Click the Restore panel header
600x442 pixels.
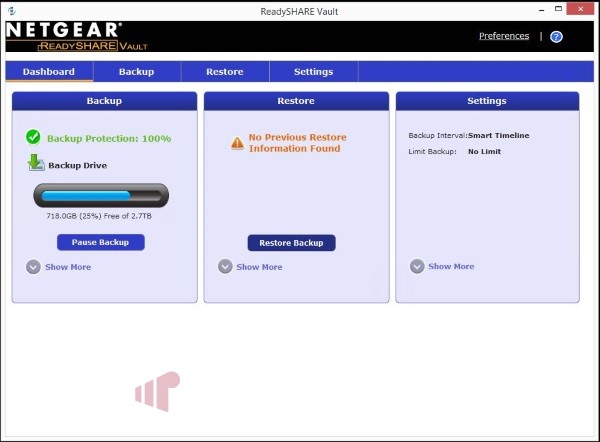tap(296, 101)
